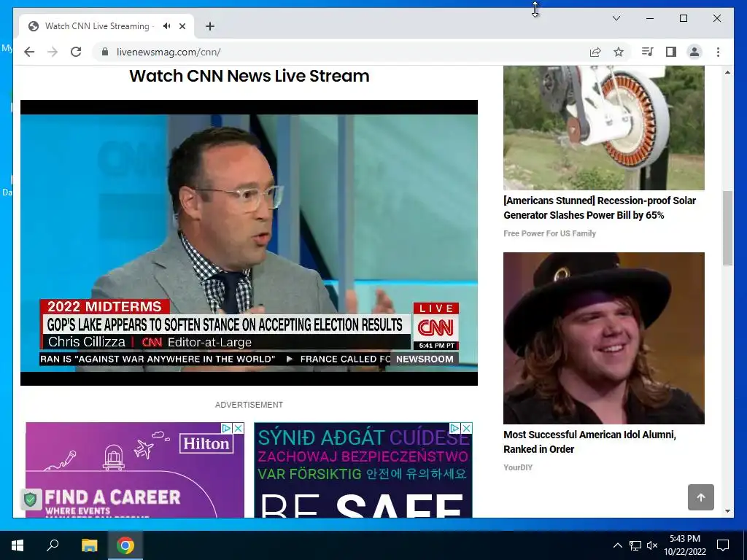Close the Hilton ad with X
This screenshot has width=747, height=560.
[239, 428]
